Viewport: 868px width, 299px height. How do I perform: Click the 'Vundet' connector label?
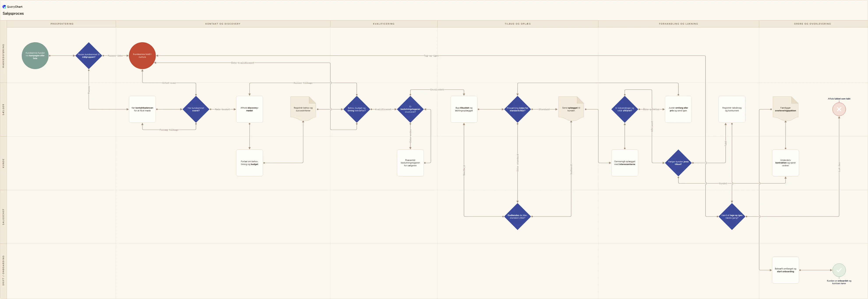click(723, 183)
